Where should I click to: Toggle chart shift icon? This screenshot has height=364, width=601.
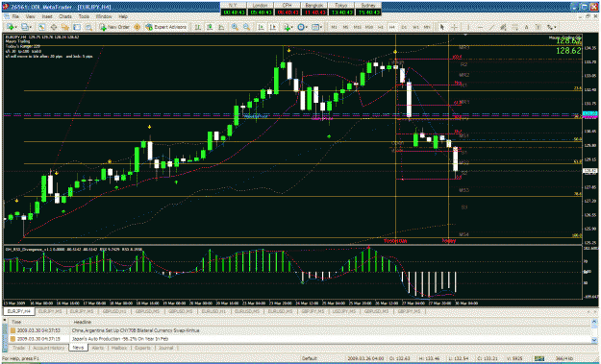(273, 27)
